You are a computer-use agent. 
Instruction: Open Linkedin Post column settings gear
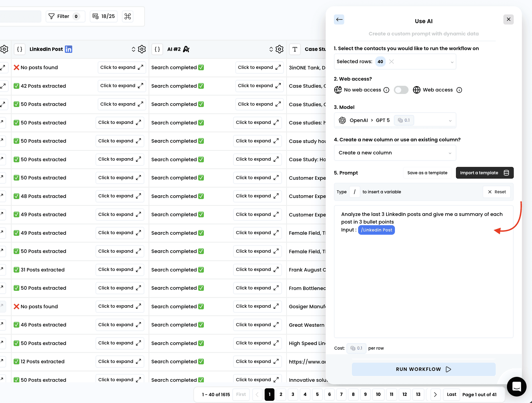142,49
